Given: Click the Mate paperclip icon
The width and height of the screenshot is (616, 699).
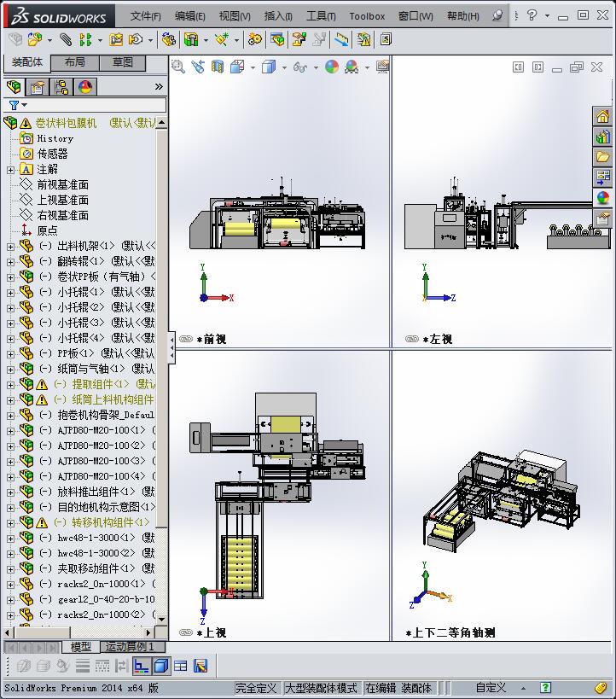Looking at the screenshot, I should pyautogui.click(x=66, y=39).
